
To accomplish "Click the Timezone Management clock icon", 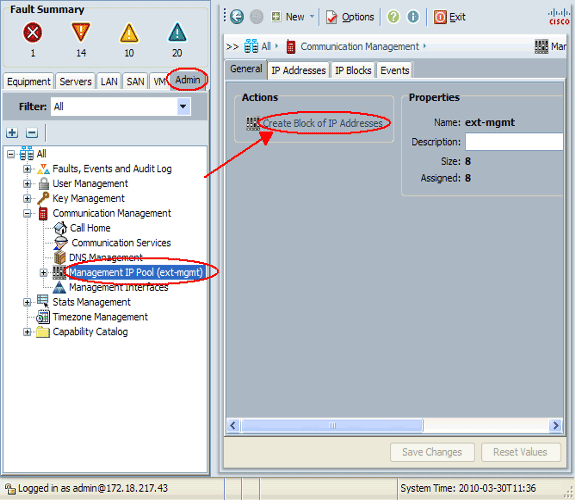I will 43,317.
